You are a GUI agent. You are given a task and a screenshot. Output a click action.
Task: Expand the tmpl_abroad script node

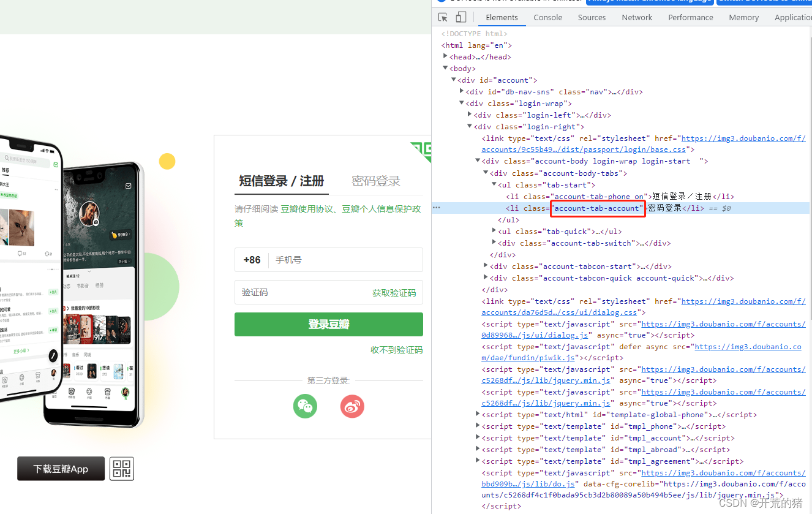tap(478, 450)
